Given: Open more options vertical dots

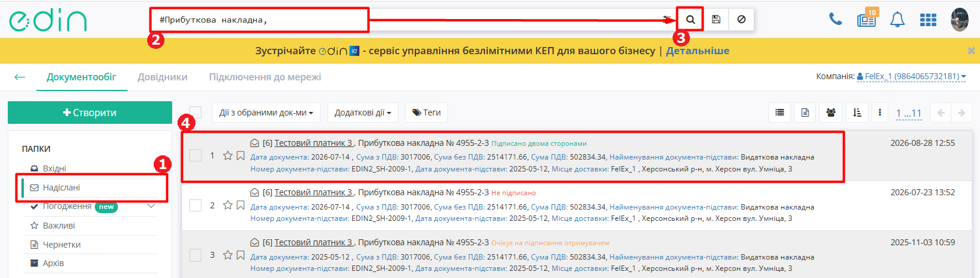Looking at the screenshot, I should pos(879,113).
